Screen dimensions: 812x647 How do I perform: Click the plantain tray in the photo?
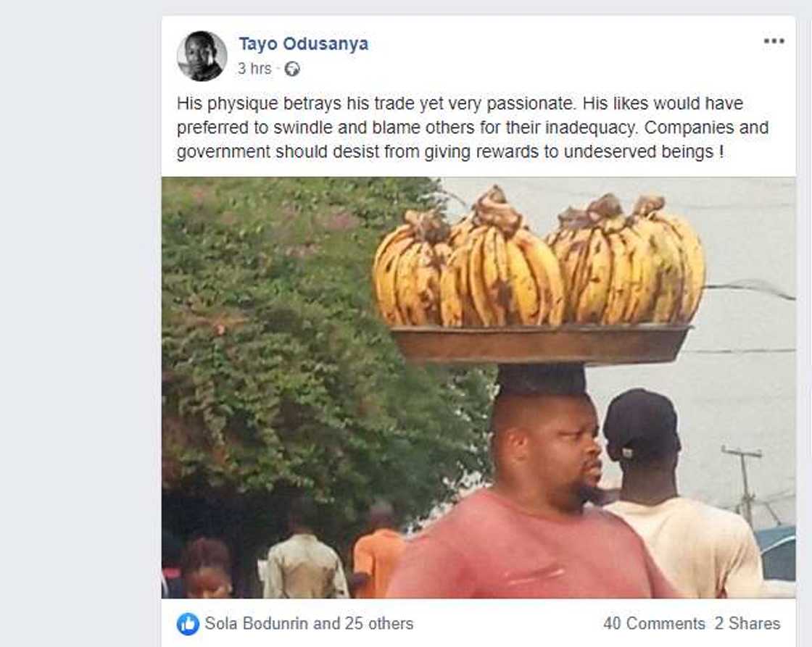(540, 343)
